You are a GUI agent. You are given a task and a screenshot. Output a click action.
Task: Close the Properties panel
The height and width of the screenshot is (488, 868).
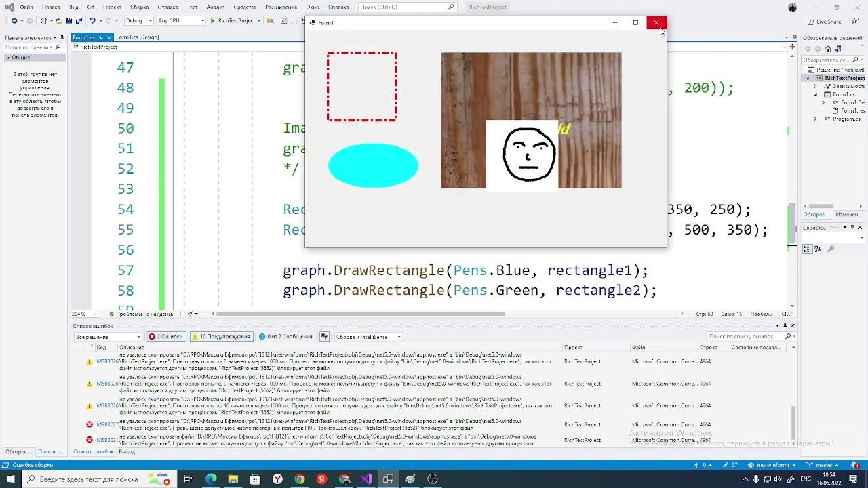860,228
